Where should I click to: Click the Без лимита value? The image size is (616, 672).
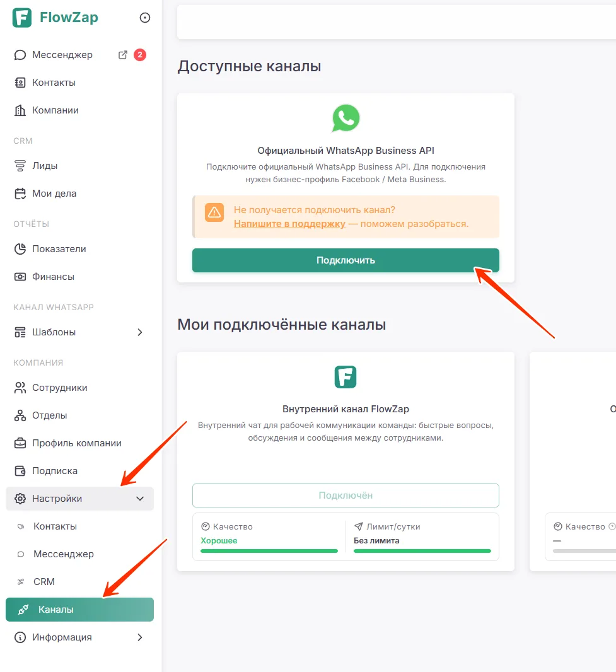click(x=376, y=540)
